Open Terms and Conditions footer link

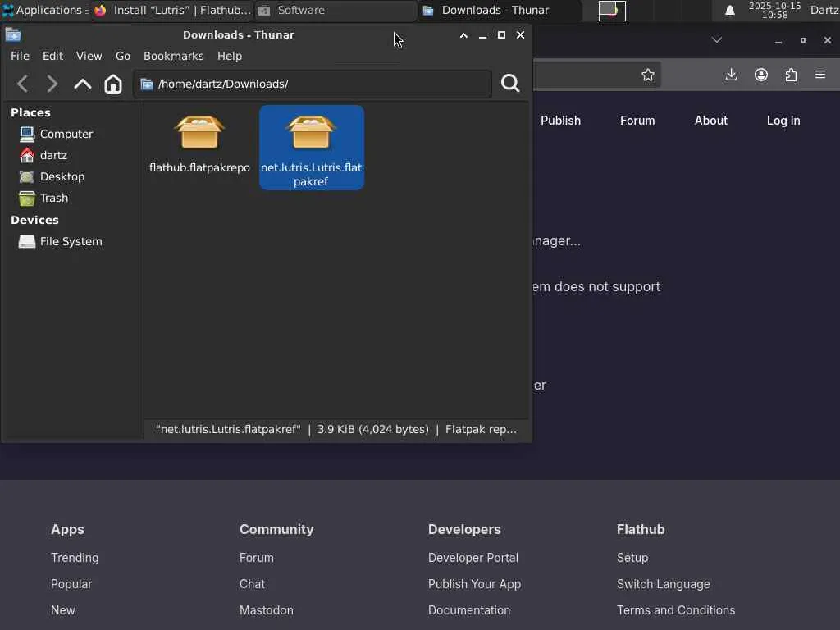point(676,610)
